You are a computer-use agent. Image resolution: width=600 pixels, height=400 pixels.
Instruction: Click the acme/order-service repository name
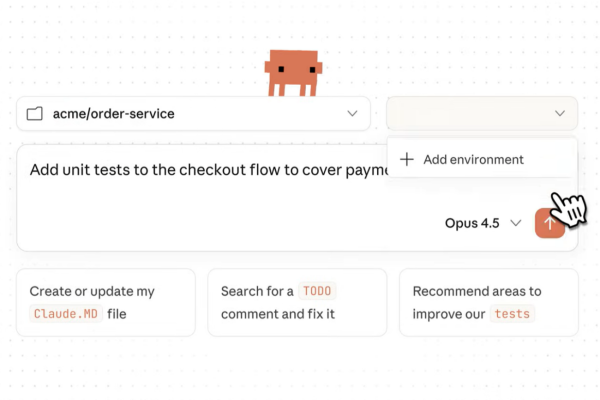tap(113, 114)
